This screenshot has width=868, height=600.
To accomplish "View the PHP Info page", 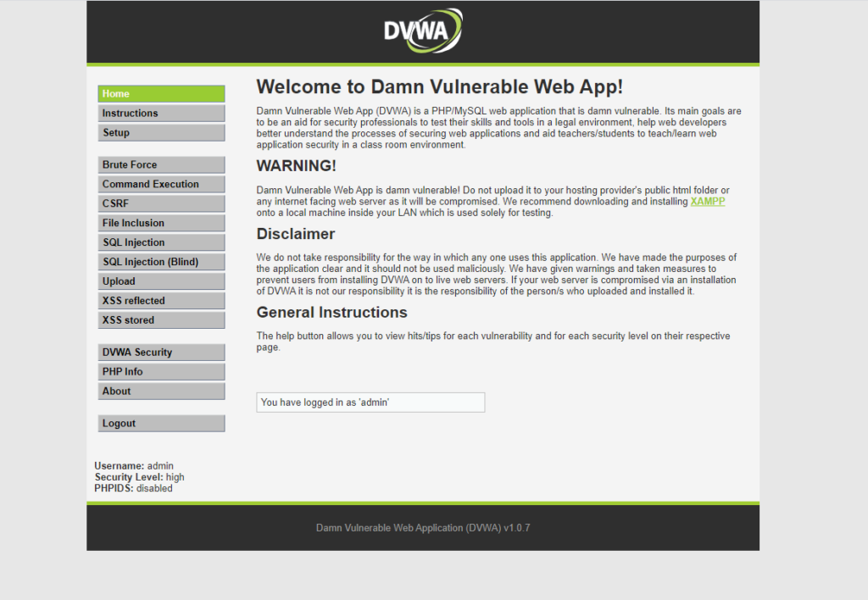I will click(x=161, y=371).
